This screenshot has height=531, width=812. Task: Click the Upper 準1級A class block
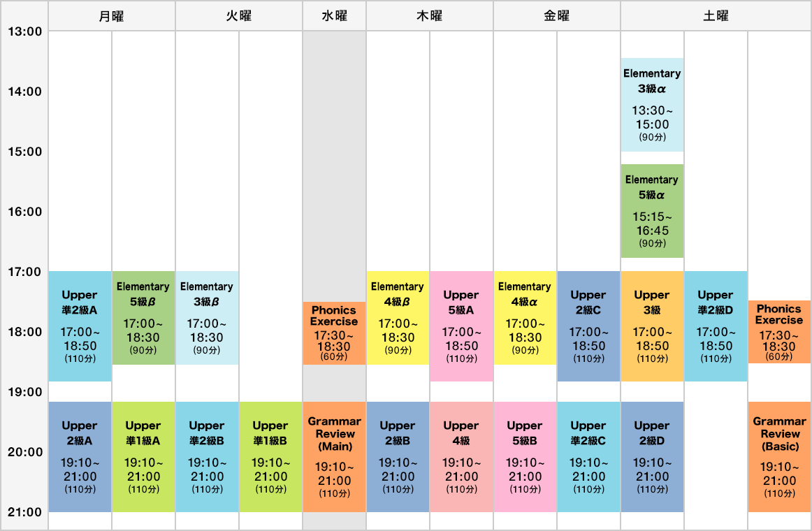(x=143, y=456)
